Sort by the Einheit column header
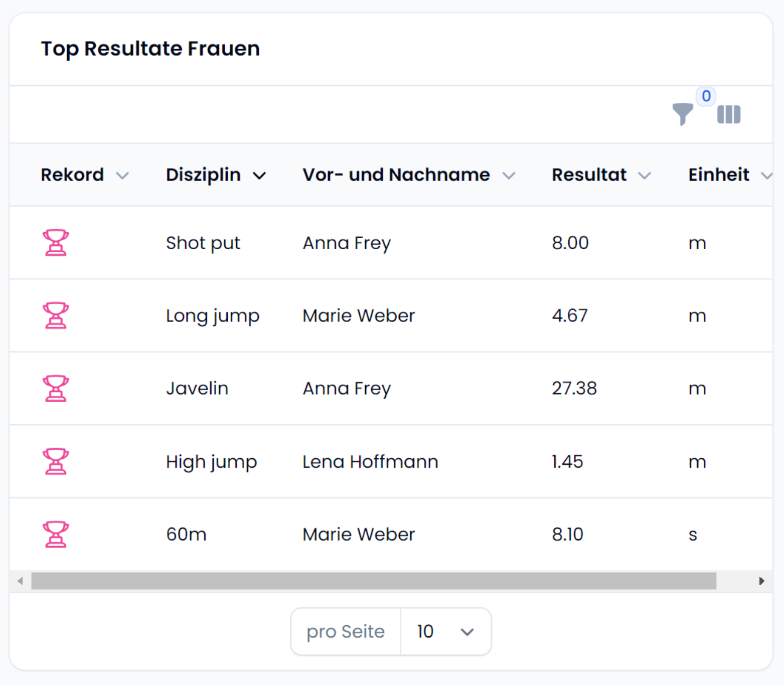Viewport: 784px width, 685px height. (718, 175)
